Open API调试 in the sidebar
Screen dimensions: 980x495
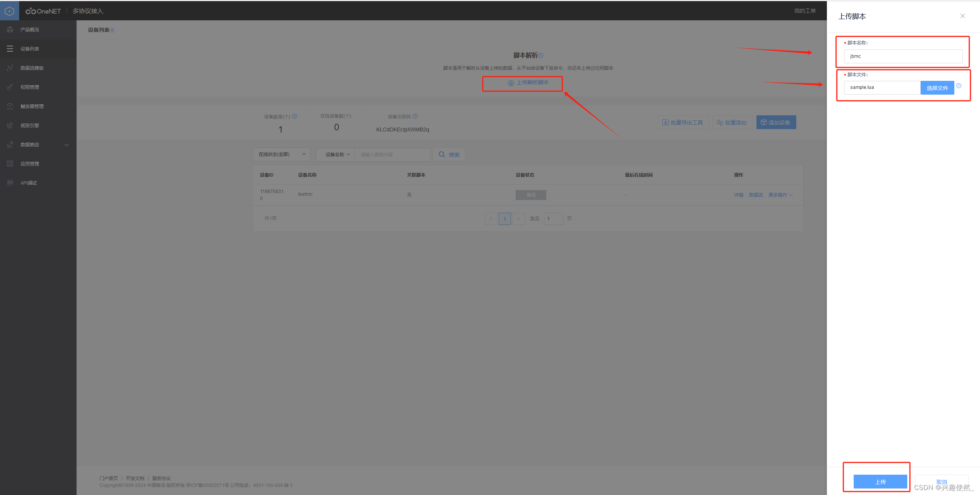click(x=29, y=183)
